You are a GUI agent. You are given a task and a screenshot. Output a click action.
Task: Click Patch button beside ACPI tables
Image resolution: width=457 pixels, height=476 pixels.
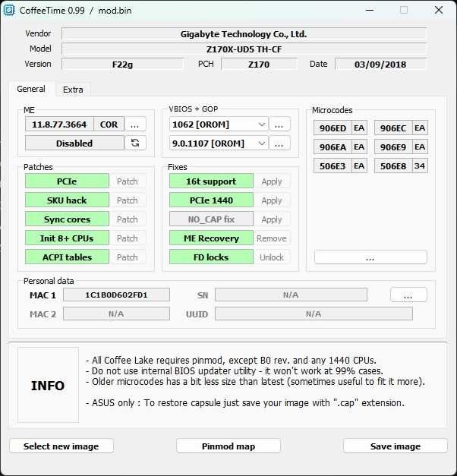tap(128, 257)
